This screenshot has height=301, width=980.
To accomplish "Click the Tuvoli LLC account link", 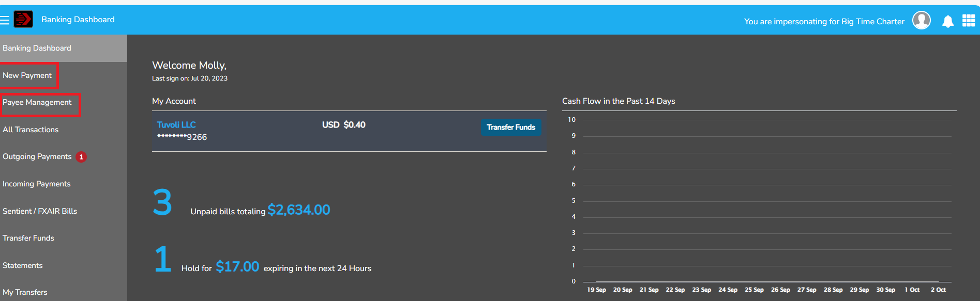I will tap(176, 125).
